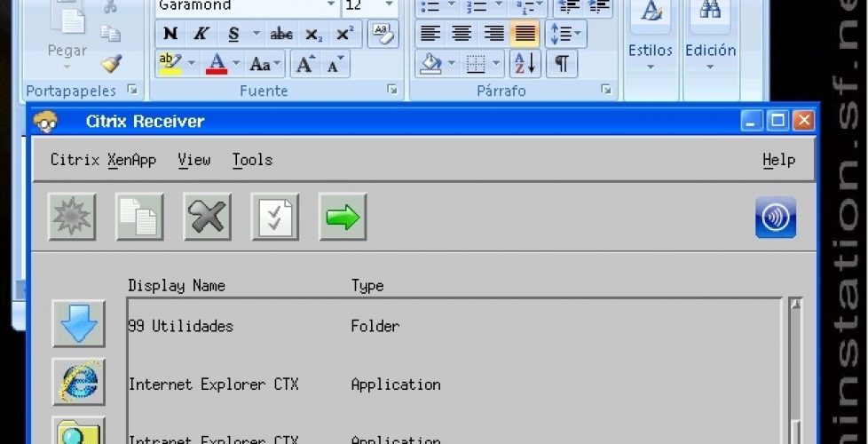The image size is (868, 444).
Task: Apply strikethrough (abc) in Word ribbon
Action: point(281,35)
